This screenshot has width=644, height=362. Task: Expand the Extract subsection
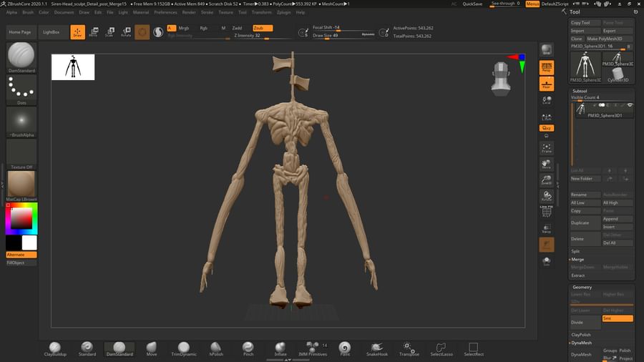click(x=578, y=275)
